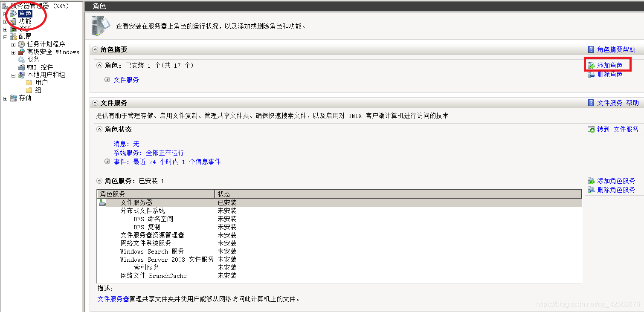Click the 转到 文件服务 link

(x=618, y=129)
